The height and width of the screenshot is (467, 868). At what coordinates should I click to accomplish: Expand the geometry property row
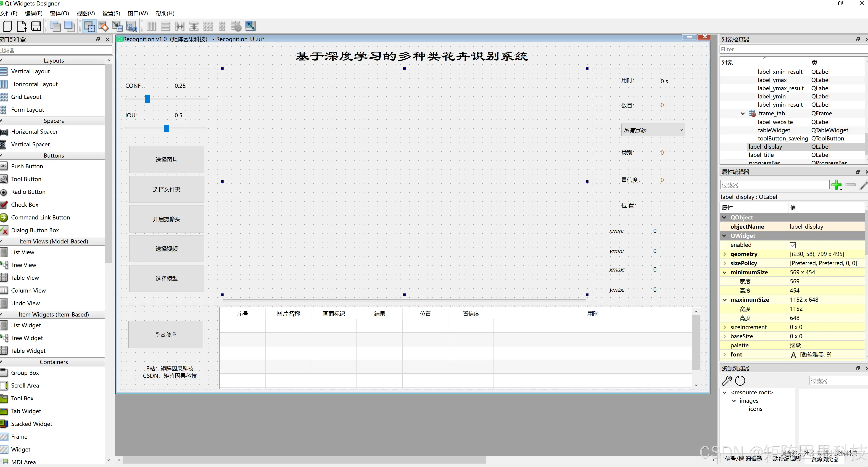pos(724,254)
